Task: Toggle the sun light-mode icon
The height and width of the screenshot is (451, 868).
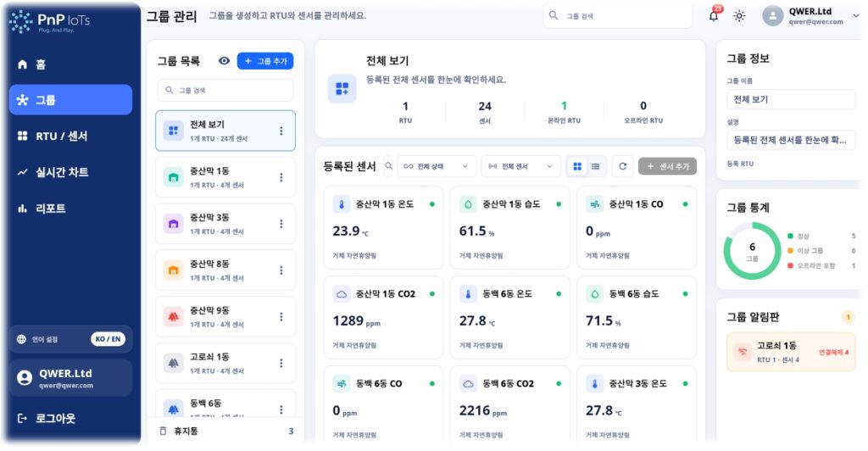Action: [x=739, y=16]
